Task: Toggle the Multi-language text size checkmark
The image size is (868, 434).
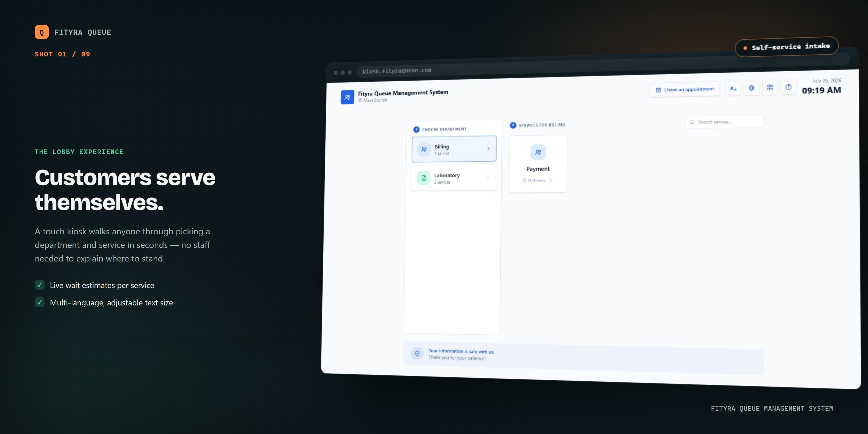Action: point(40,302)
